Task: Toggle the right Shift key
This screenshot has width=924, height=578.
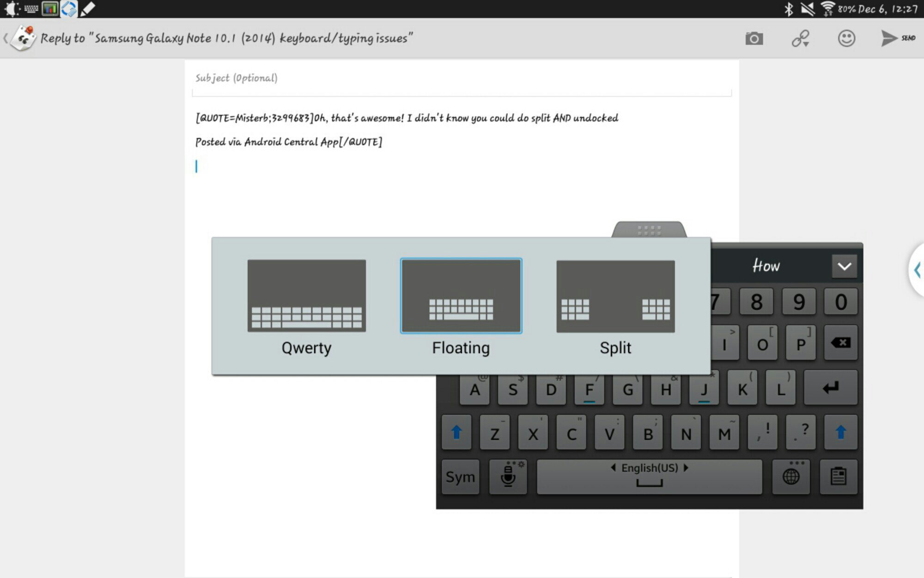Action: 841,432
